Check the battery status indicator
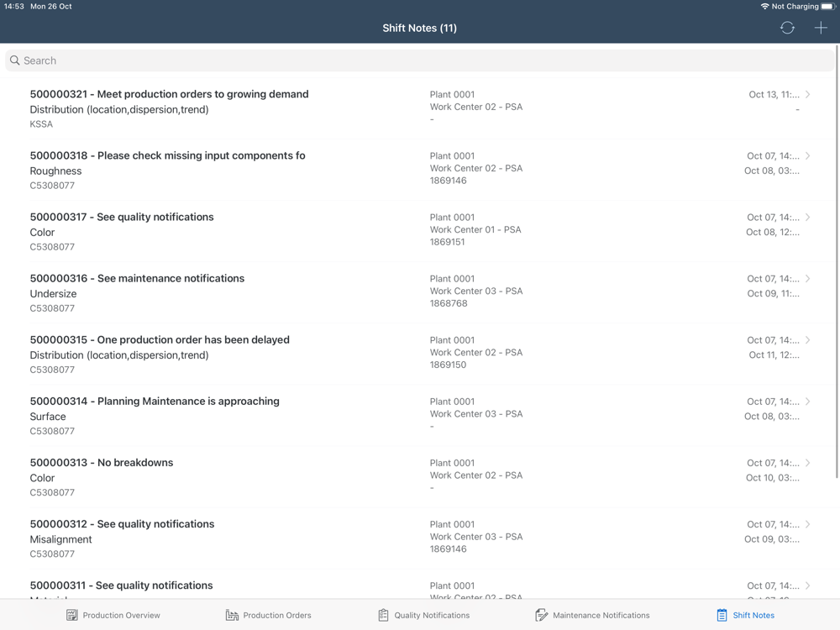840x630 pixels. [x=828, y=7]
